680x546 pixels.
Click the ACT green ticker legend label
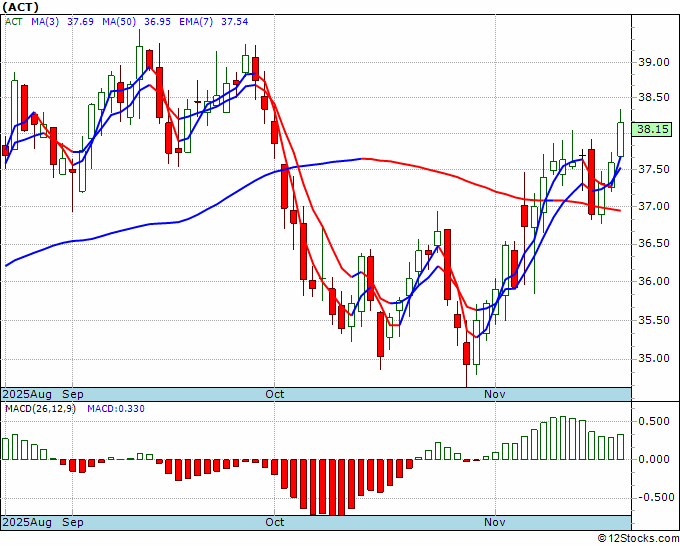(x=13, y=22)
